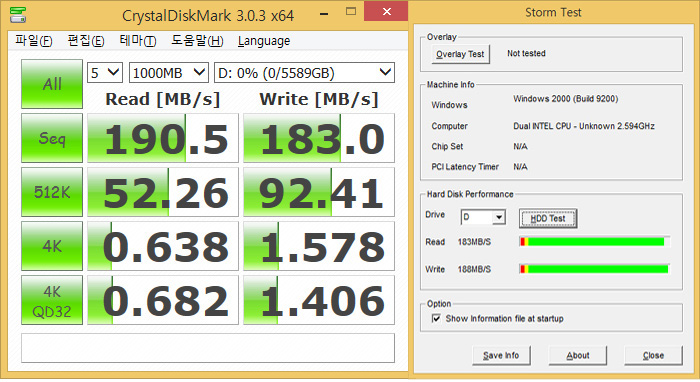This screenshot has height=382, width=700.
Task: Open the 편집(E) menu
Action: click(x=86, y=41)
